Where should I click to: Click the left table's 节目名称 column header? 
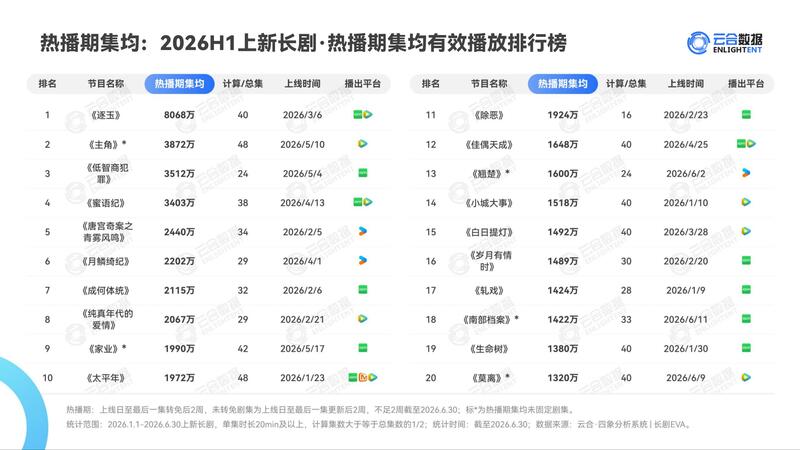tap(106, 84)
